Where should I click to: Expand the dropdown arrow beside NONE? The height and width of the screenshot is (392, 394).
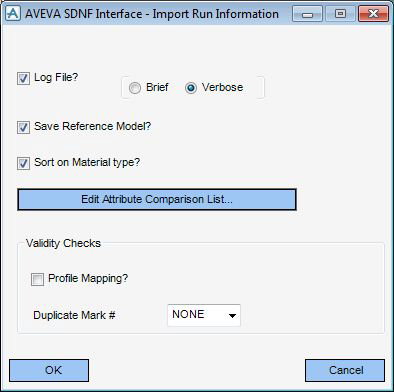pyautogui.click(x=232, y=315)
